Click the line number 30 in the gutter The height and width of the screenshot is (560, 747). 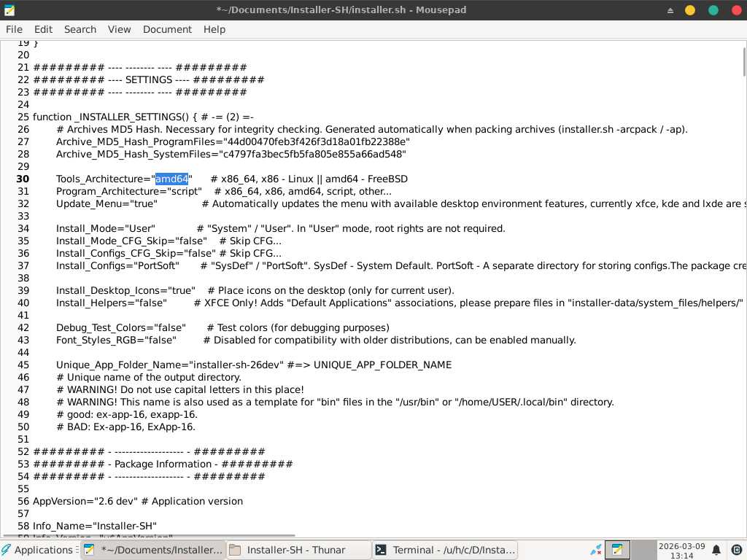(x=23, y=179)
